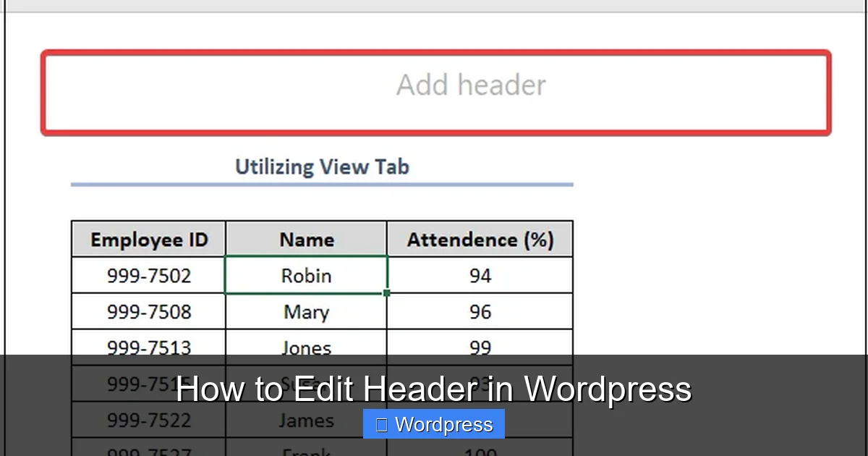
Task: Select the cell showing James
Action: click(306, 420)
